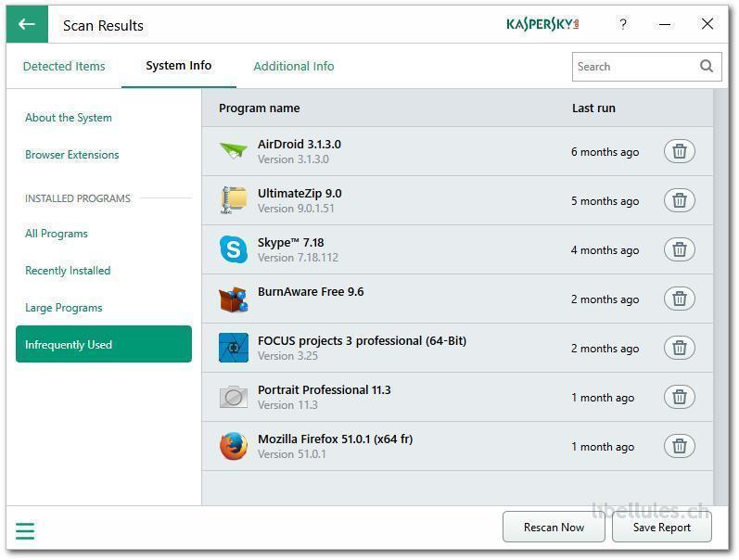Click the Program name column header
Image resolution: width=739 pixels, height=560 pixels.
click(260, 108)
